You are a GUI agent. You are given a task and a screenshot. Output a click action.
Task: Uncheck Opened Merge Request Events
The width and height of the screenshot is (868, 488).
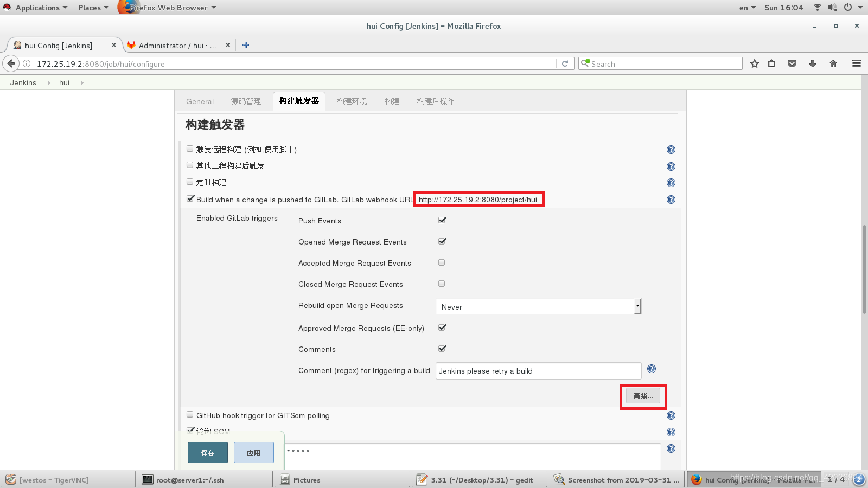tap(442, 241)
